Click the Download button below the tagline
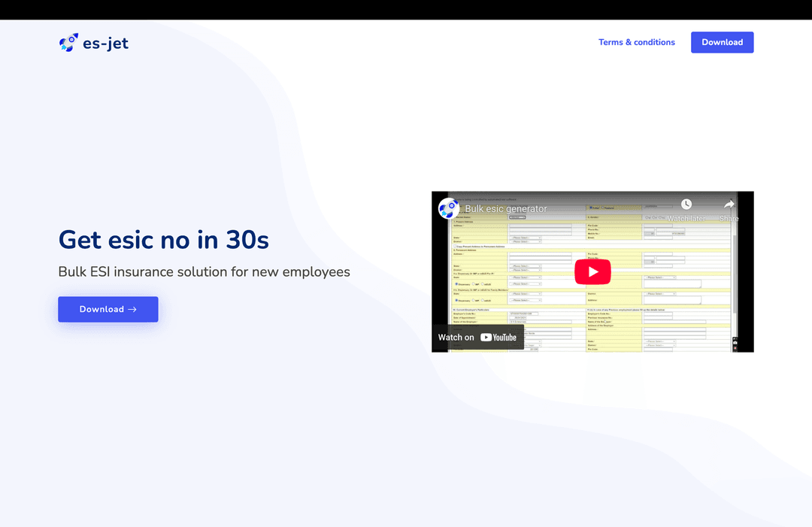The image size is (812, 527). 108,309
